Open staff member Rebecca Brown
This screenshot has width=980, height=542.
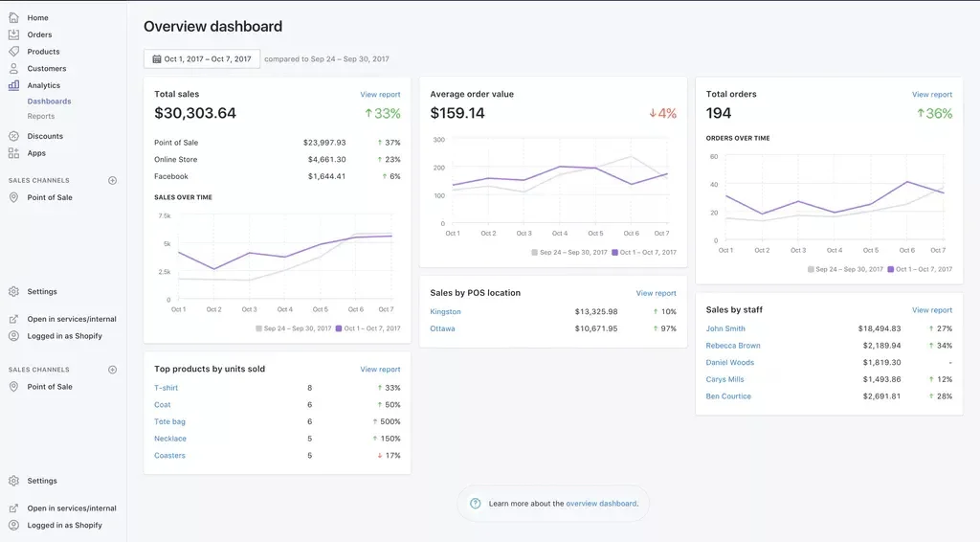coord(733,346)
